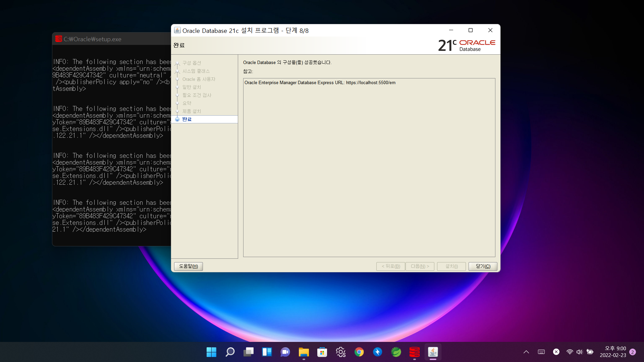Switch to Oracle setup.exe red taskbar icon
The image size is (644, 362).
(x=415, y=352)
